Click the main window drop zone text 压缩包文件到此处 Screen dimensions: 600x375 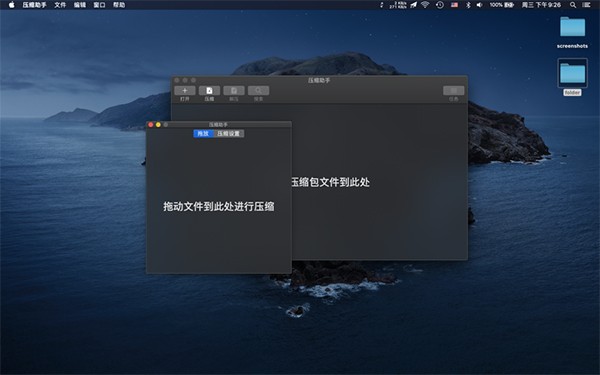pyautogui.click(x=331, y=182)
